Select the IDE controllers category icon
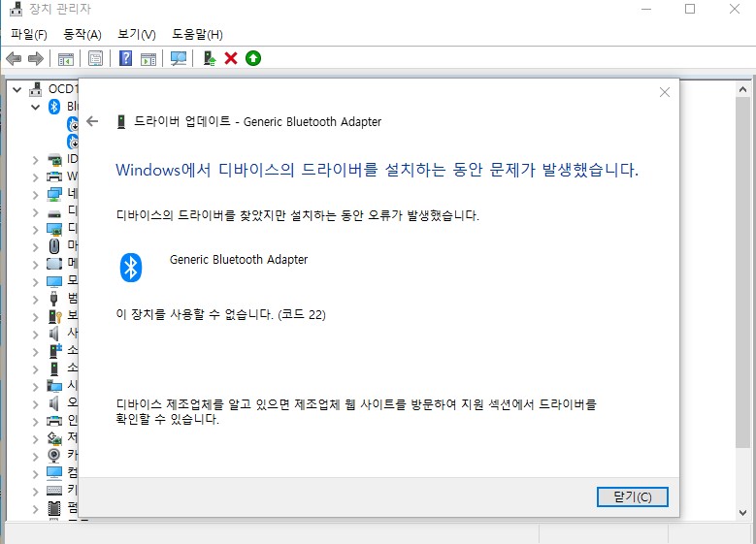The width and height of the screenshot is (756, 544). coord(54,159)
